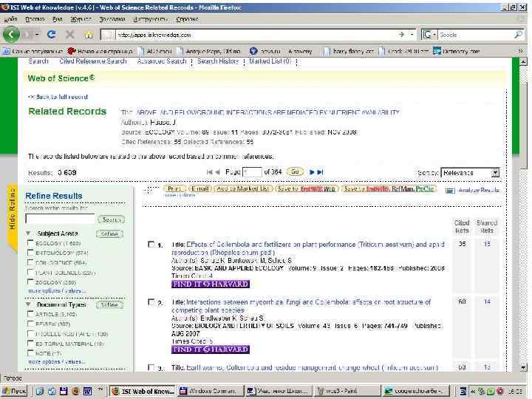The width and height of the screenshot is (532, 399).
Task: Click Refine button next to Subject Areas
Action: tap(109, 233)
